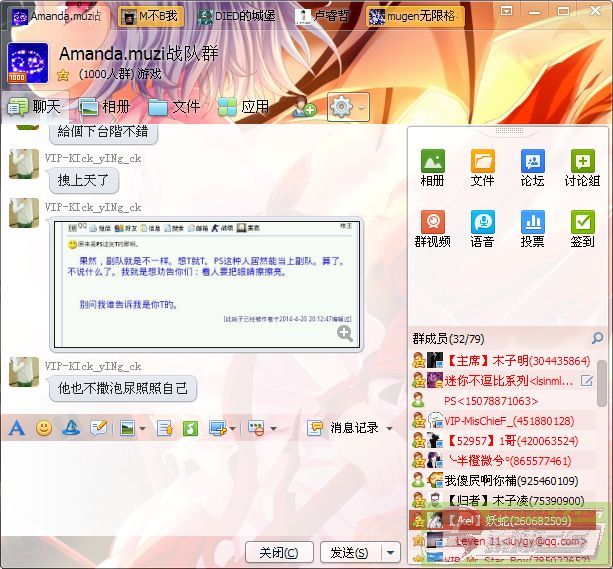Image resolution: width=613 pixels, height=569 pixels.
Task: Click the add member invite icon
Action: (x=304, y=107)
